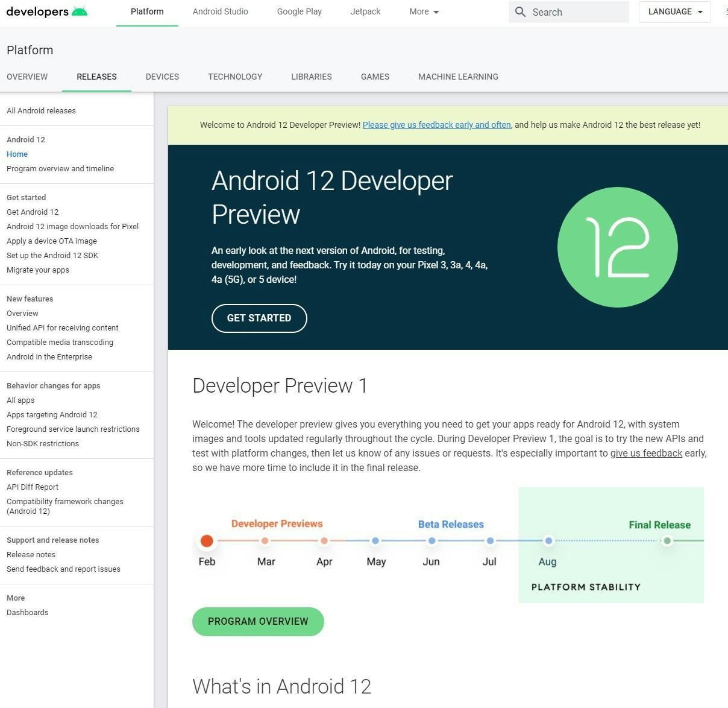Open Dashboards under More section
728x708 pixels.
tap(27, 613)
